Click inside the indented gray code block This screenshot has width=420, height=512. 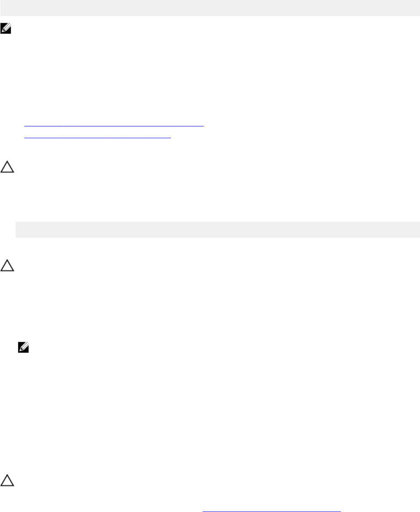218,230
